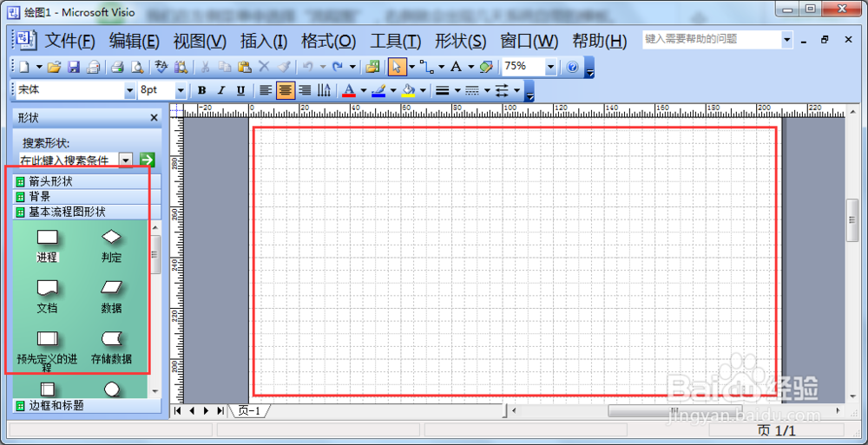Open the New drawing dropdown arrow
868x445 pixels.
coord(39,67)
